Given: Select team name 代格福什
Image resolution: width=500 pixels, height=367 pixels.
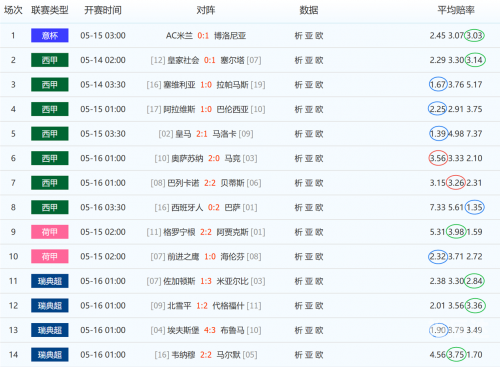Looking at the screenshot, I should pos(228,306).
